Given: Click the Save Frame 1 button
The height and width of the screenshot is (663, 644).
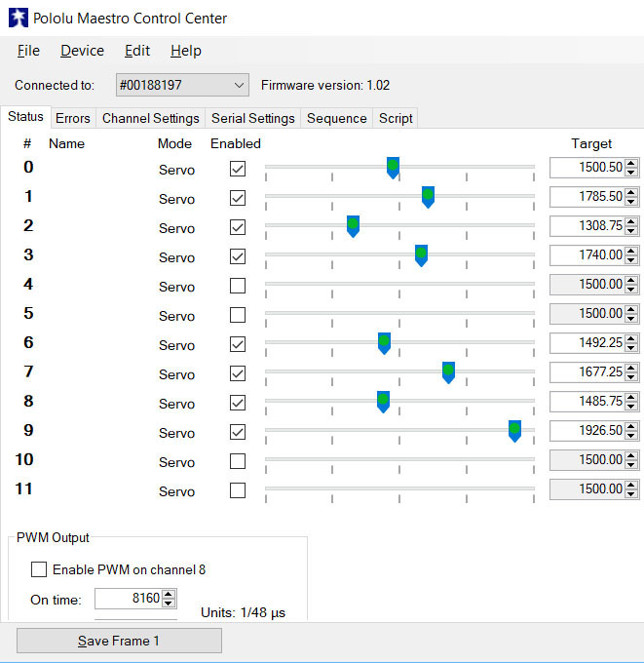Looking at the screenshot, I should pos(119,641).
